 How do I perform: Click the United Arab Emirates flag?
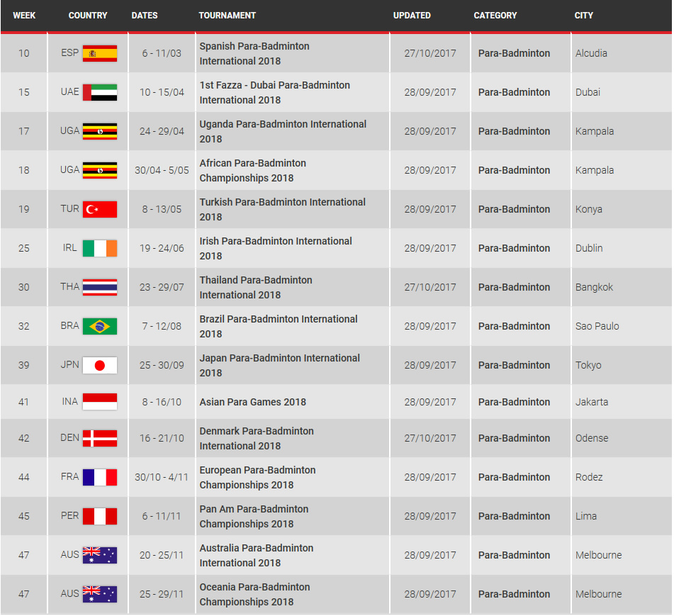[x=100, y=92]
